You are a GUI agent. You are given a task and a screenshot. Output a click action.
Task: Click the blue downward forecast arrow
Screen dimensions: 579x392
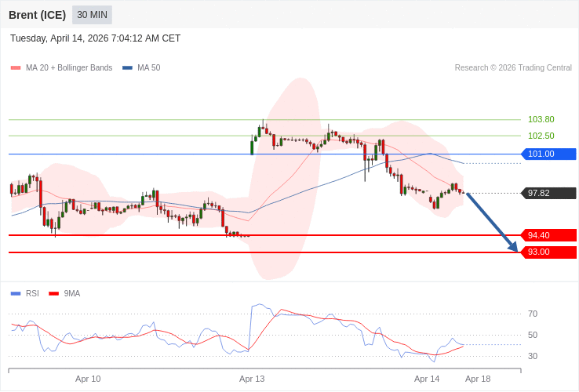(492, 222)
